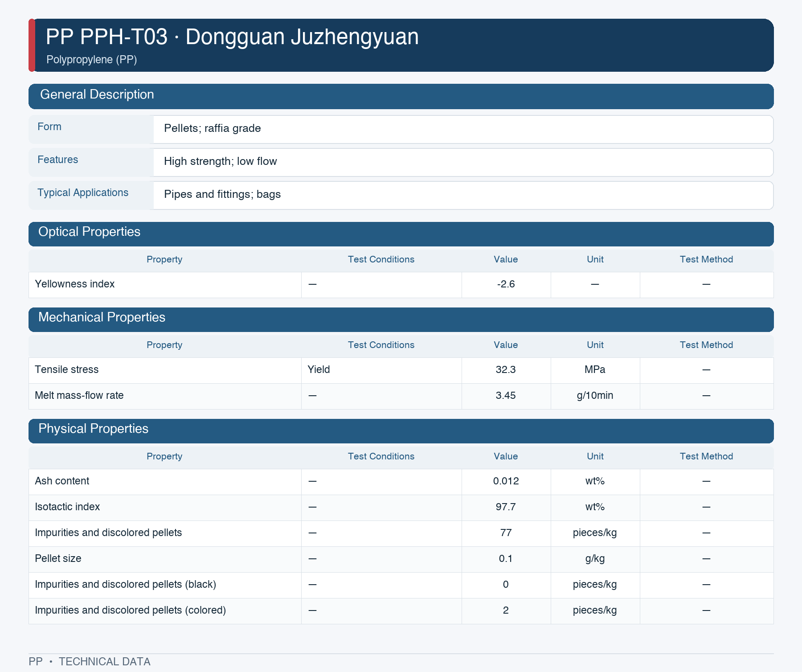Click the General Description section header

click(x=401, y=96)
